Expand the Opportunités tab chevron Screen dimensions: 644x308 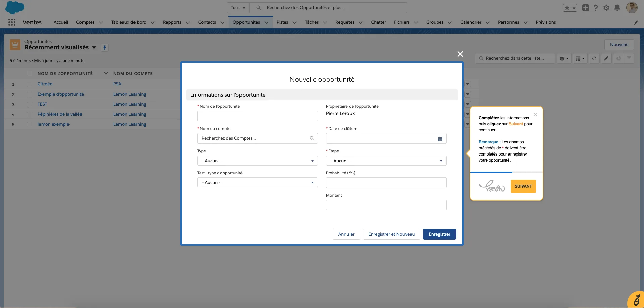(x=266, y=22)
